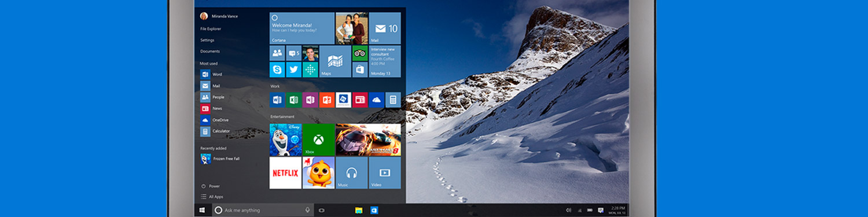Click the network signal tray icon

[579, 210]
